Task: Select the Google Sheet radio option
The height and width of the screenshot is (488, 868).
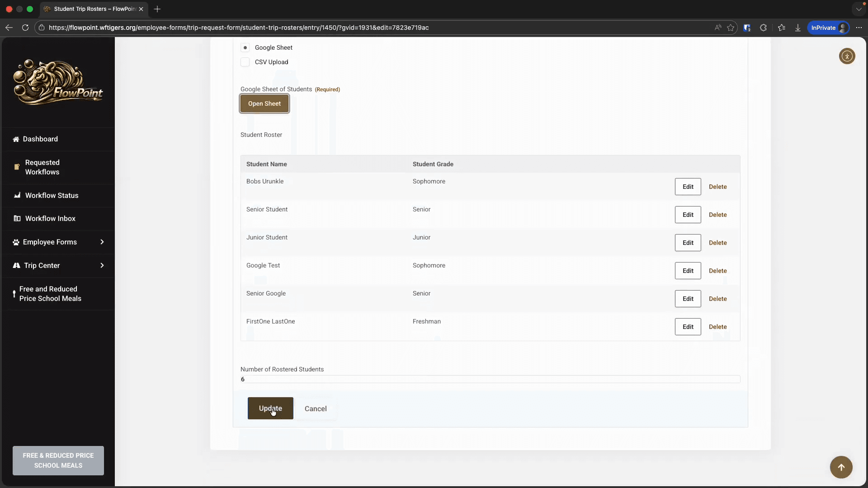Action: (x=245, y=47)
